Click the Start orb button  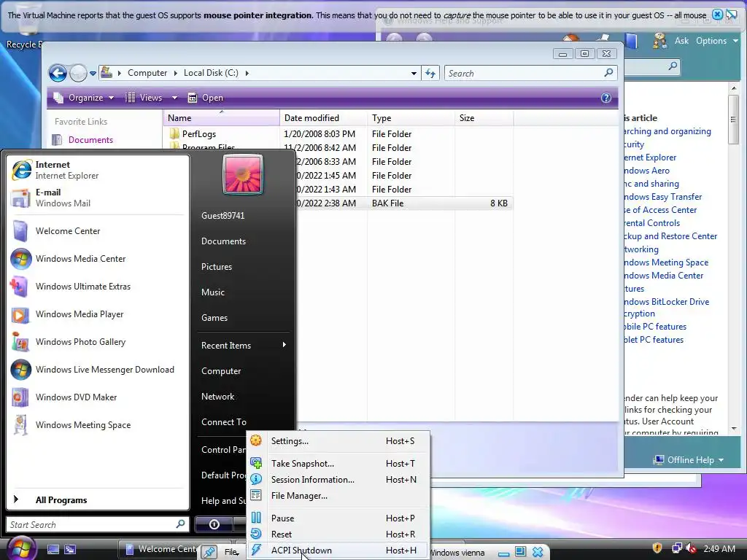(x=21, y=548)
